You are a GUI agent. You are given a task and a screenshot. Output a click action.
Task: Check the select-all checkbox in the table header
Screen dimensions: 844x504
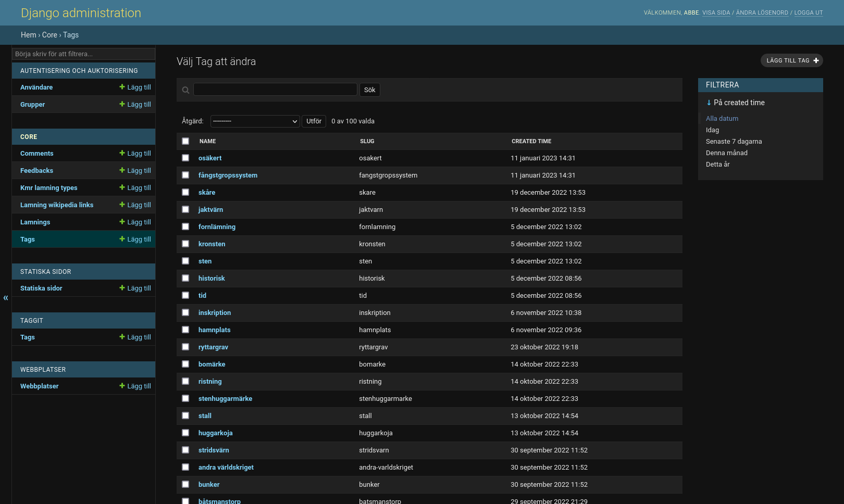point(185,141)
